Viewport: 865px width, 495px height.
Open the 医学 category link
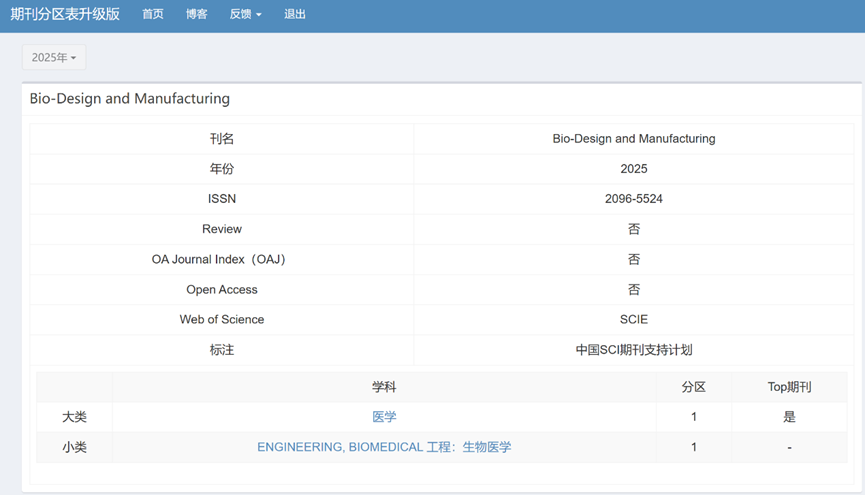pyautogui.click(x=384, y=417)
